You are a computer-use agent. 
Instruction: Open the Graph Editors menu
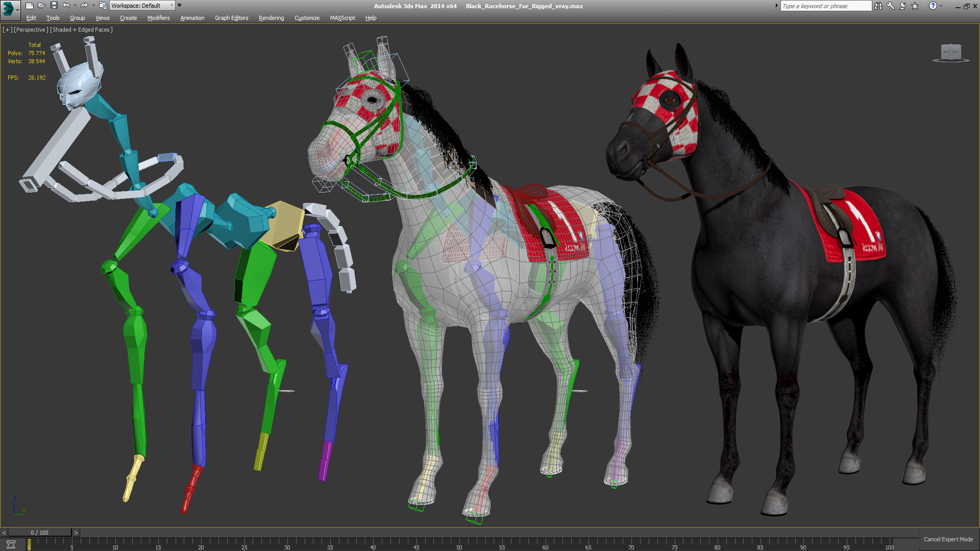232,18
